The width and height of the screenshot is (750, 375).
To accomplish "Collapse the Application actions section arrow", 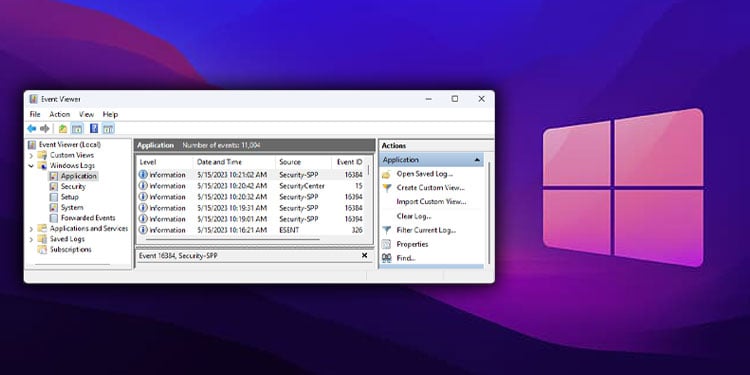I will 477,160.
